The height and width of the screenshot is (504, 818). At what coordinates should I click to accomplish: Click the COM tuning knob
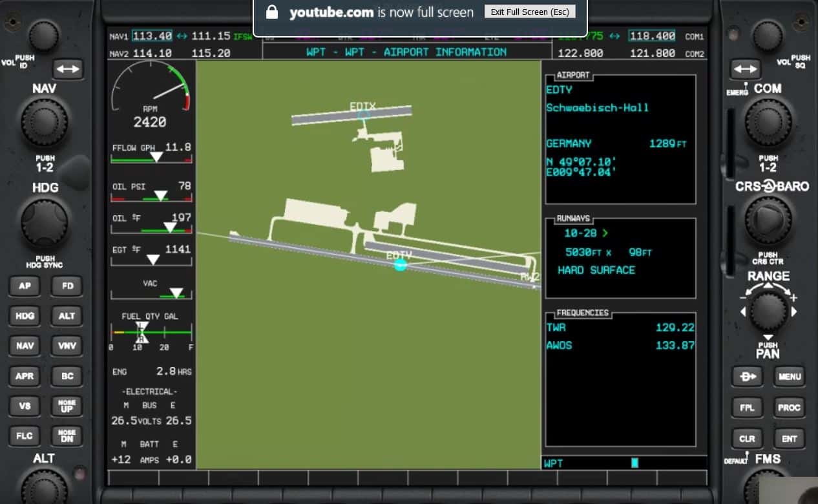click(x=768, y=122)
